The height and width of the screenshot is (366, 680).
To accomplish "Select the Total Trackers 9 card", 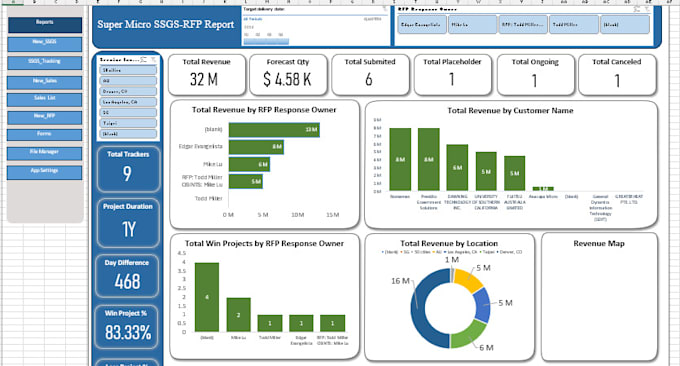I will coord(128,169).
